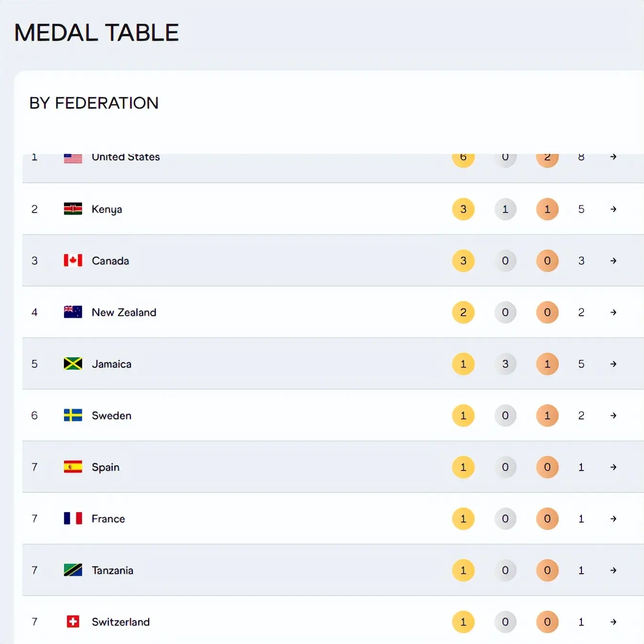
Task: Click the Tanzania flag icon
Action: (73, 570)
